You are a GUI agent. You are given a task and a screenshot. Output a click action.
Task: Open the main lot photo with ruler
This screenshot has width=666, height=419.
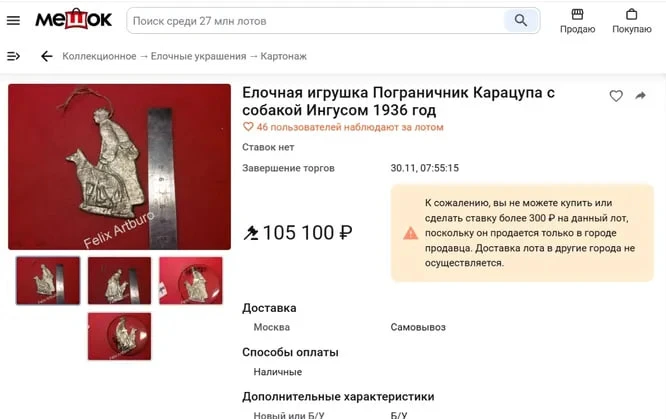[119, 167]
